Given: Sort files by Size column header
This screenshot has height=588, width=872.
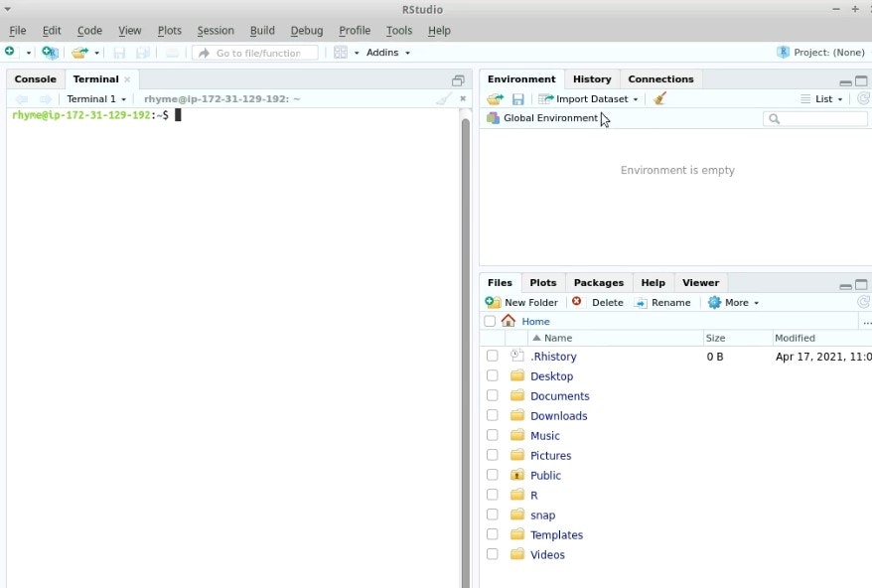Looking at the screenshot, I should click(738, 338).
